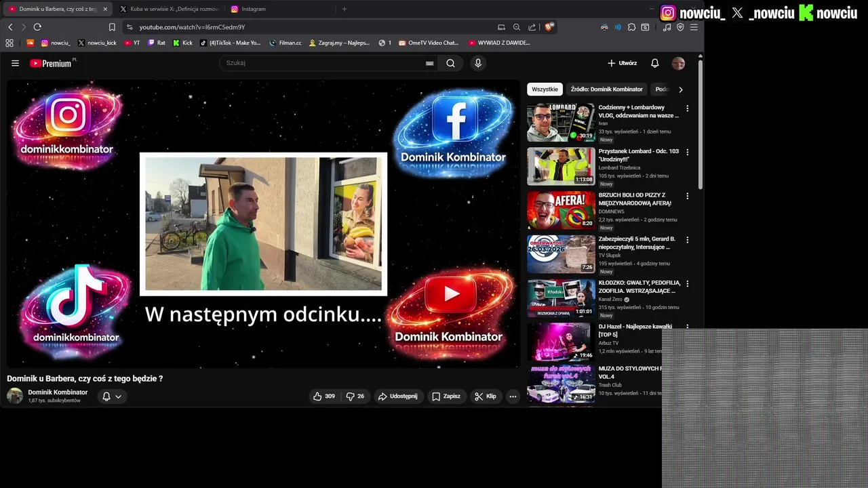This screenshot has width=868, height=488.
Task: Open account avatar menu
Action: coord(678,63)
